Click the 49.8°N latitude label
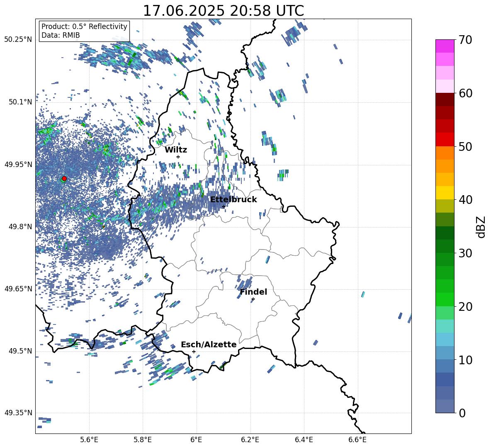This screenshot has height=448, width=491. (x=20, y=226)
